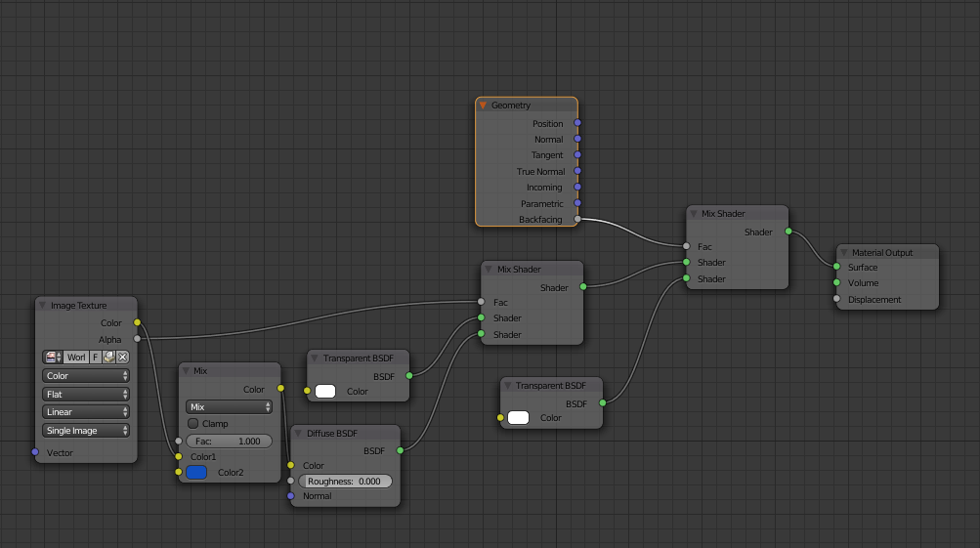
Task: Unlink the image with the X icon
Action: 123,358
